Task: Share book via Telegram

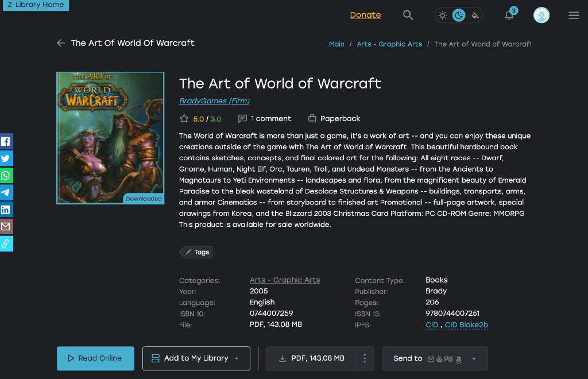Action: 6,193
